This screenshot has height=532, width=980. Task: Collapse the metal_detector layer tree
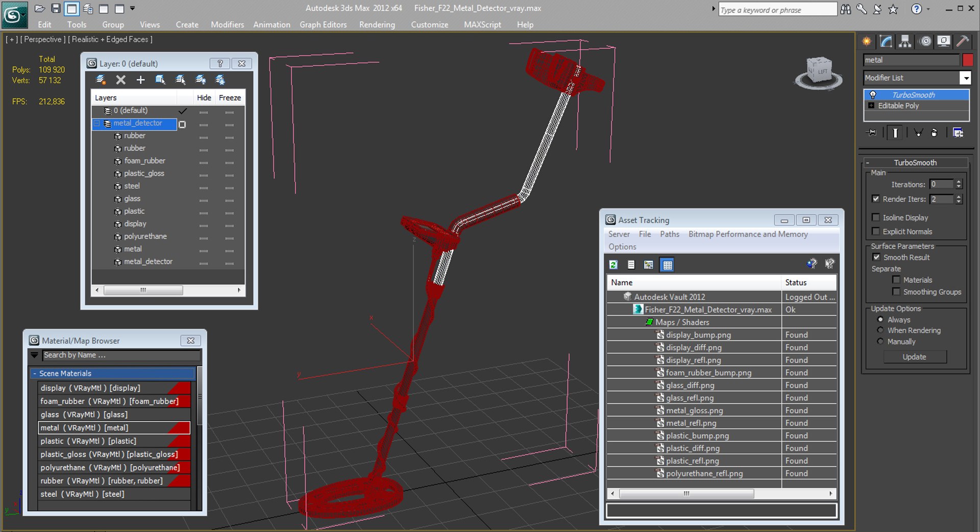coord(97,124)
